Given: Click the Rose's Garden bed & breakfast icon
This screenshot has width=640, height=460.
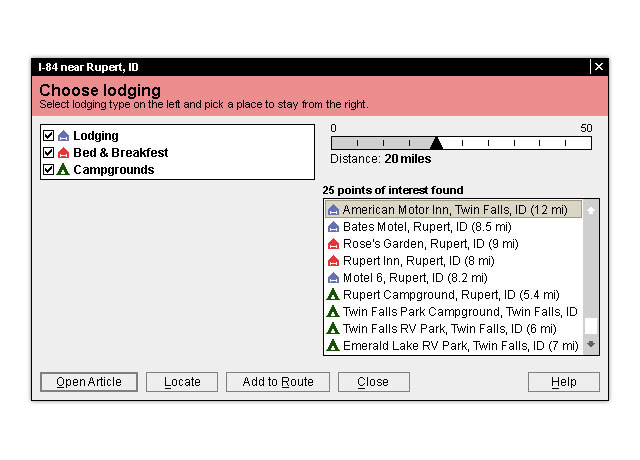Looking at the screenshot, I should [334, 244].
